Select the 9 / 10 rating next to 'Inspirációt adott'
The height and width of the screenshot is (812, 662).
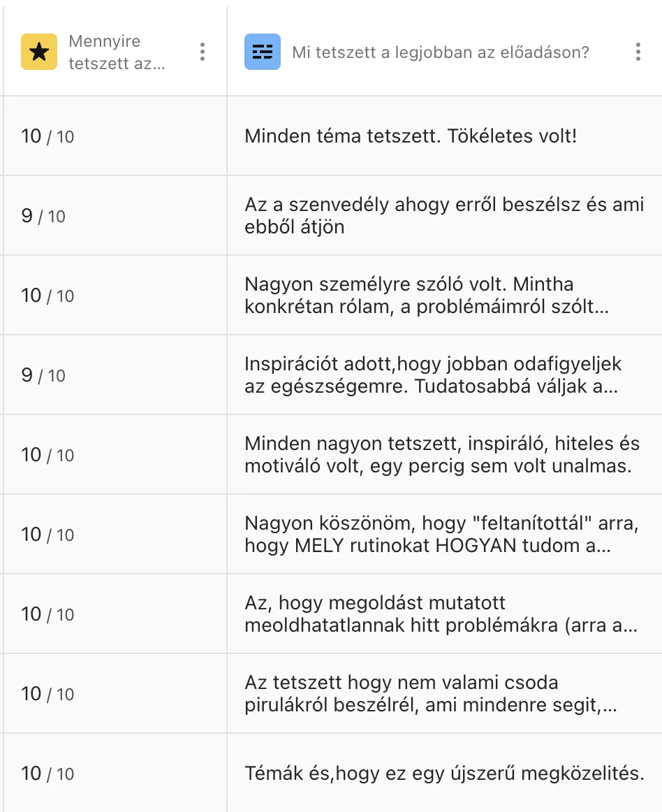coord(43,375)
